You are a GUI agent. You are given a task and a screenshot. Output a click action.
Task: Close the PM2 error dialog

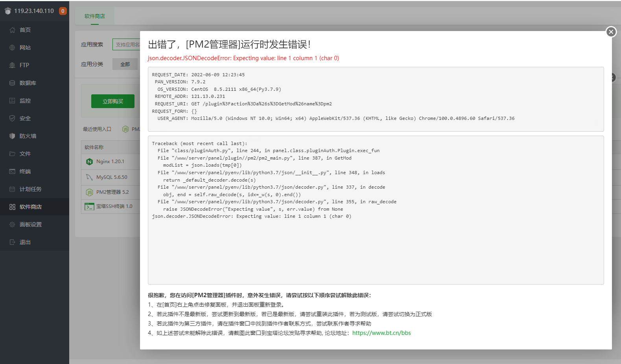tap(611, 32)
